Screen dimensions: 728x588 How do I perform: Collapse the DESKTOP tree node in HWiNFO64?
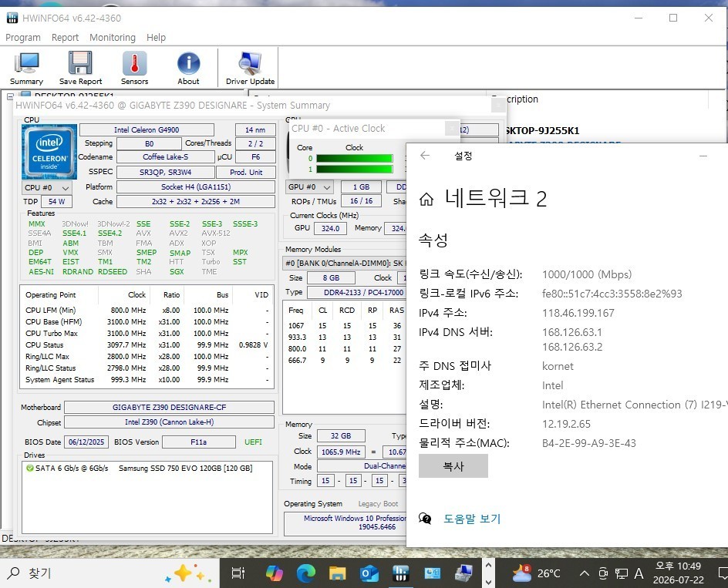tap(10, 96)
